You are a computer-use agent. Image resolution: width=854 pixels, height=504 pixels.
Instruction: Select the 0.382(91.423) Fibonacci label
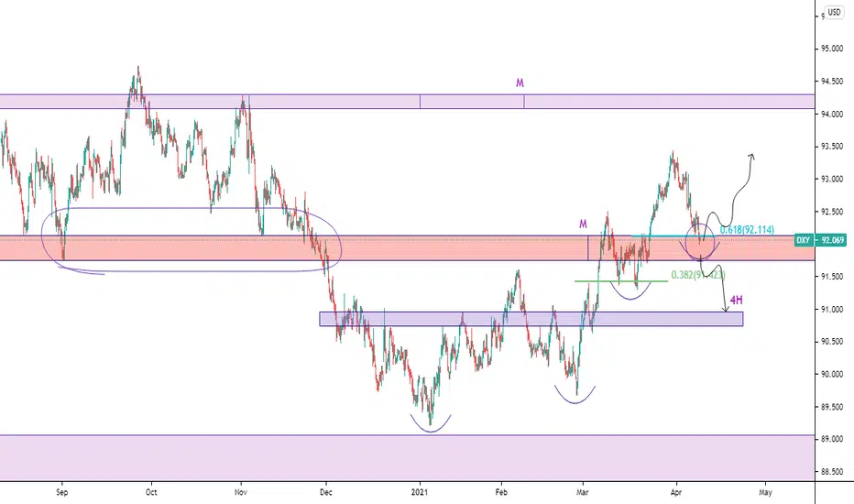(698, 275)
